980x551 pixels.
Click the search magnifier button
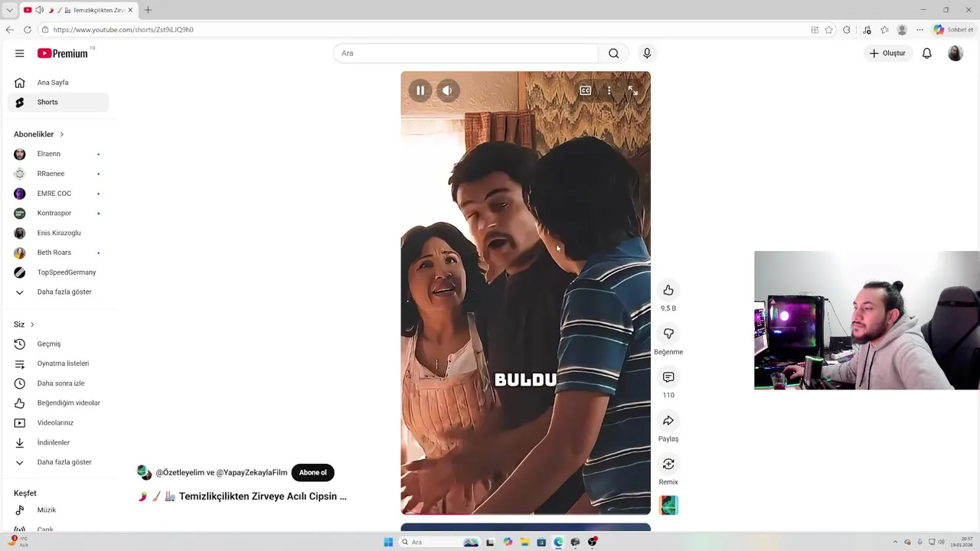(x=613, y=54)
